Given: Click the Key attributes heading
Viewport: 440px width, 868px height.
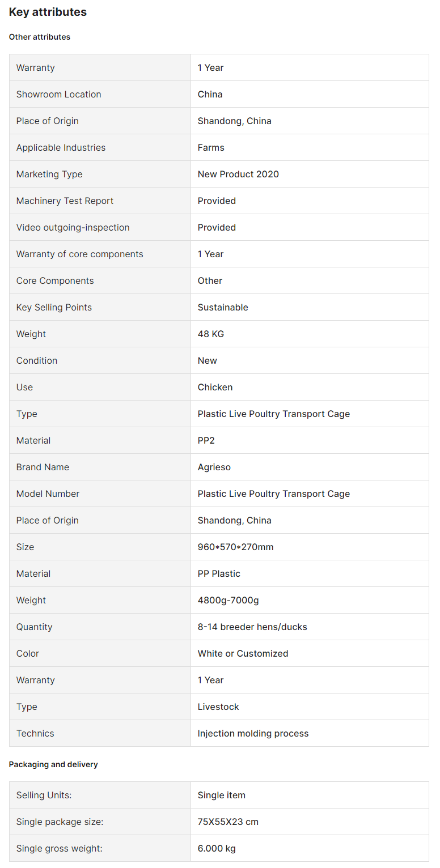Looking at the screenshot, I should 48,12.
